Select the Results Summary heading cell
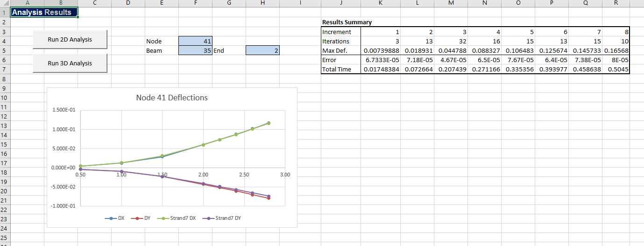This screenshot has height=246, width=644. (x=347, y=22)
